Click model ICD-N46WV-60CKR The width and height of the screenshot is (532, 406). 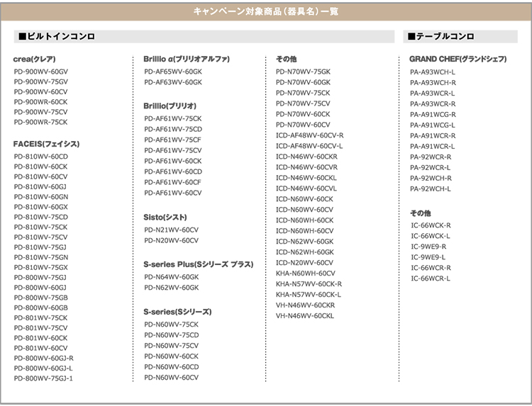pos(306,157)
